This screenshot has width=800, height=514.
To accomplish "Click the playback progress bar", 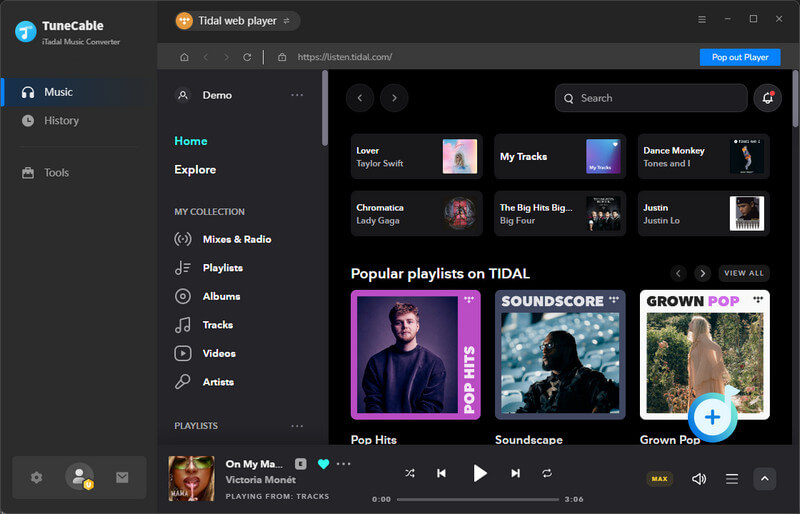I will (x=478, y=500).
